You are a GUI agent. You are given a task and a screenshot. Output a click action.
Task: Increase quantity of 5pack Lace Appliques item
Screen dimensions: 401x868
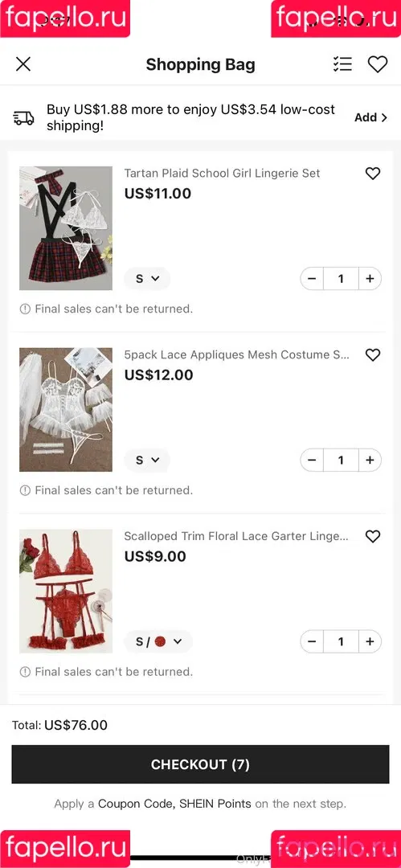click(x=370, y=460)
